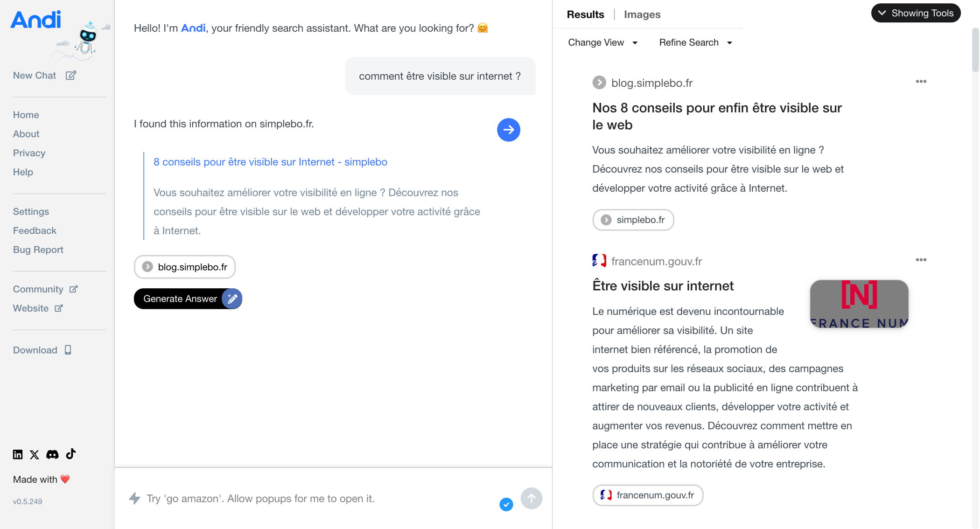
Task: Open the '8 conseils pour être visible' article link
Action: 270,162
